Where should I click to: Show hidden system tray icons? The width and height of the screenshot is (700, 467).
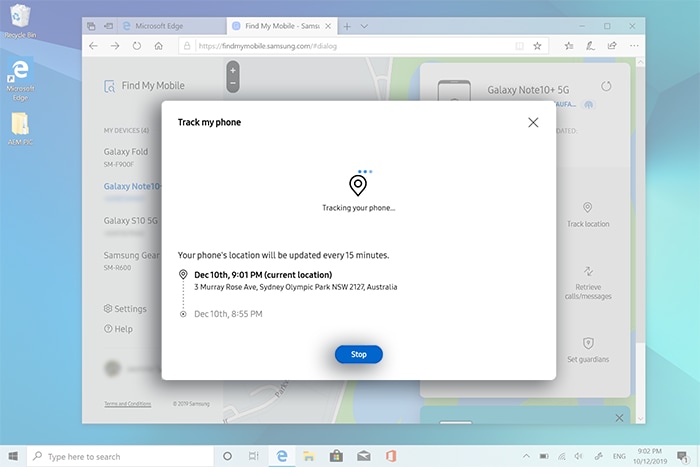tap(526, 456)
